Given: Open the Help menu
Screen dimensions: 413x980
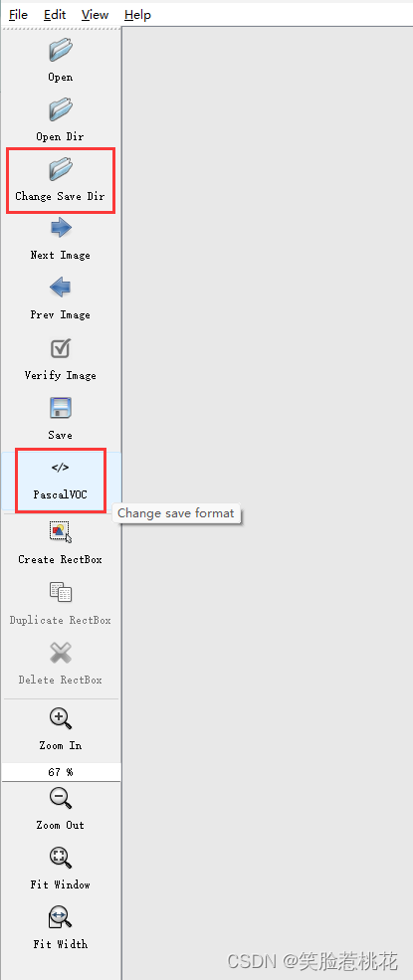Looking at the screenshot, I should click(x=137, y=14).
